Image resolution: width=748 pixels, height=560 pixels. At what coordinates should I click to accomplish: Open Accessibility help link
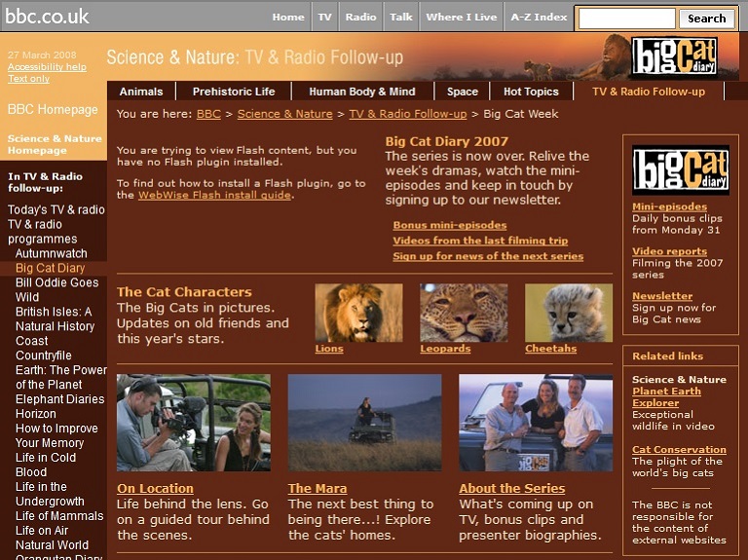point(47,67)
